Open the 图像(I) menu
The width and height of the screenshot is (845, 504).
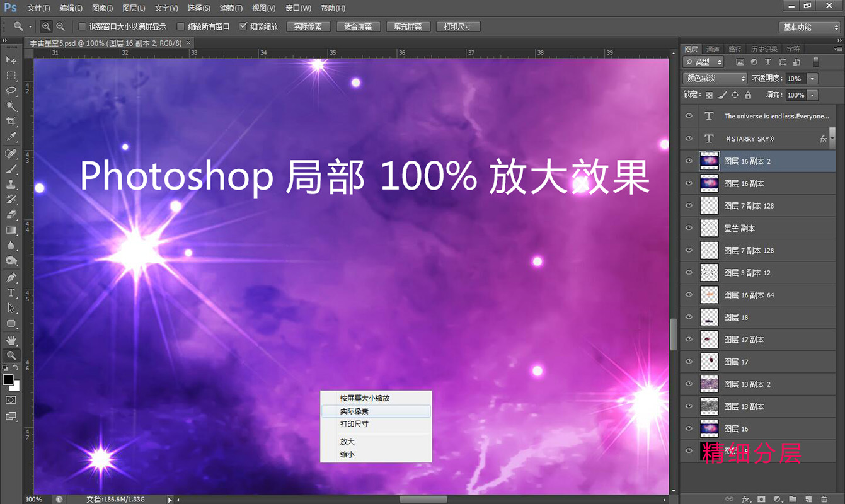[x=102, y=8]
